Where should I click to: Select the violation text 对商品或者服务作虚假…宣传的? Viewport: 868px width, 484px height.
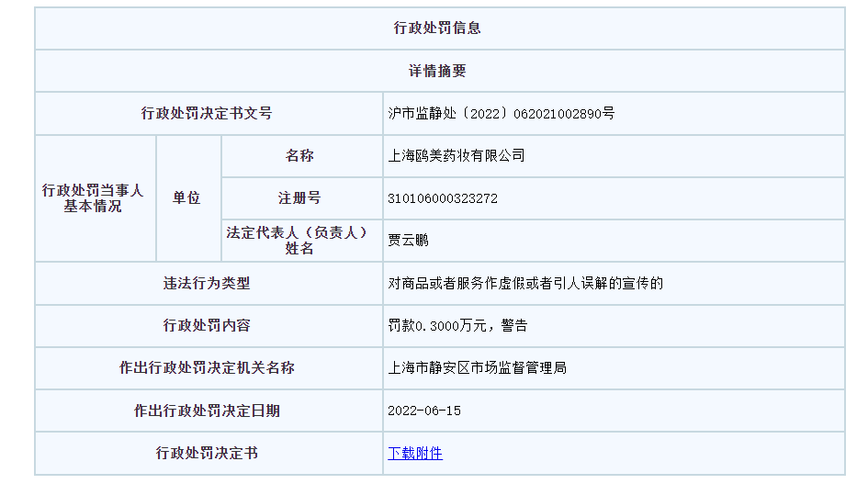click(x=525, y=284)
